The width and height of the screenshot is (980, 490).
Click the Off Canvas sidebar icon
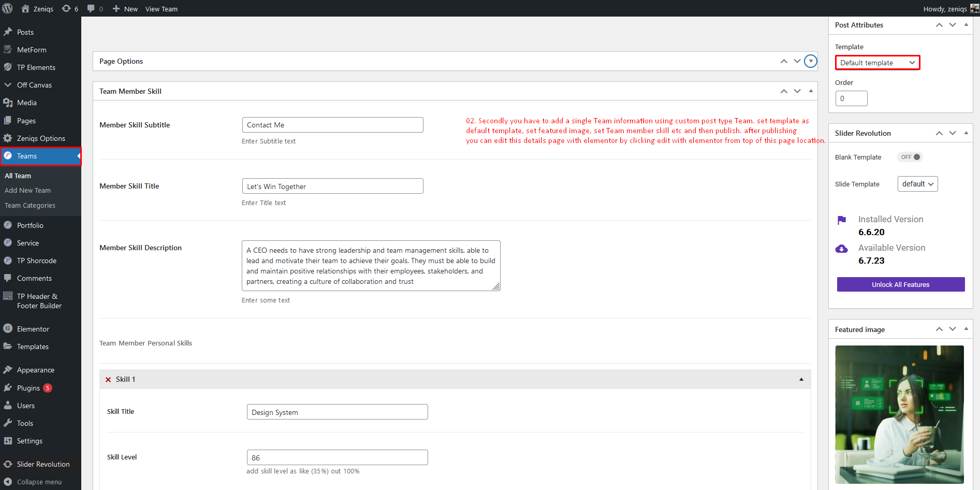click(8, 85)
